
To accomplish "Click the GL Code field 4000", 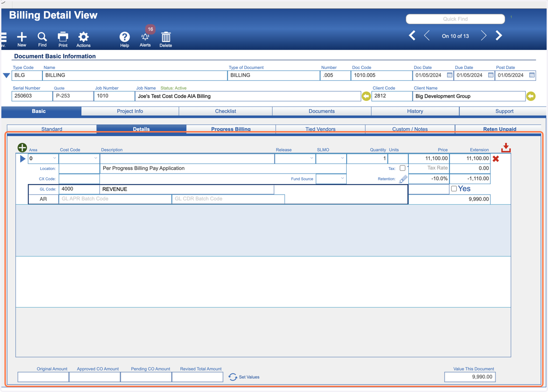I will pyautogui.click(x=79, y=189).
